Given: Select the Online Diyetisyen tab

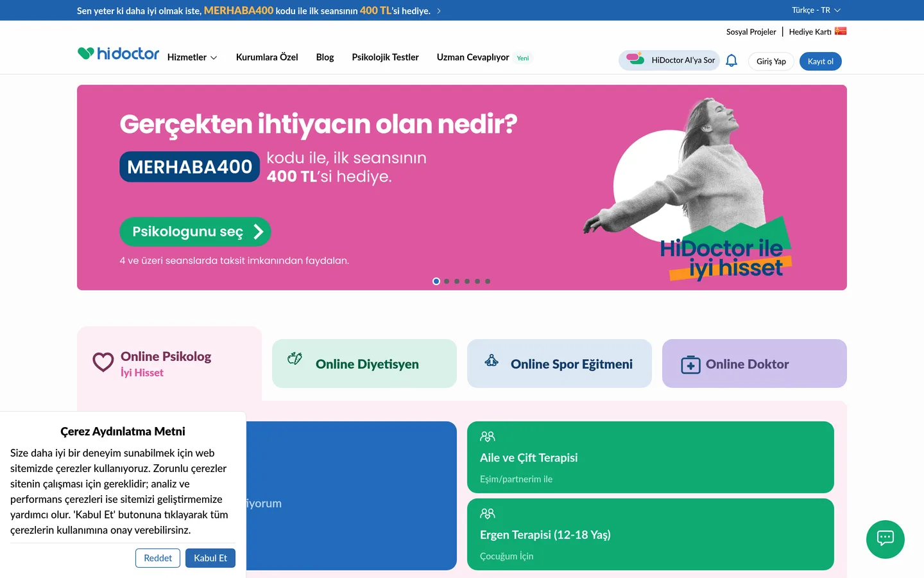Looking at the screenshot, I should (364, 363).
